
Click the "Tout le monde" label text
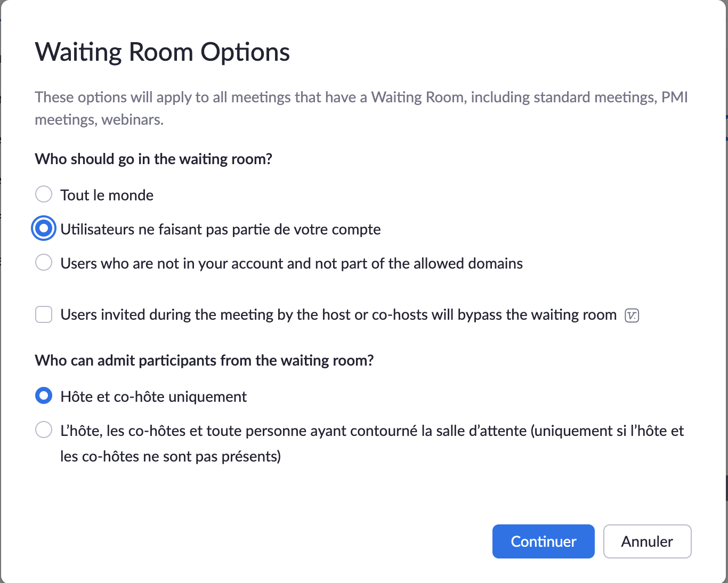[x=107, y=195]
